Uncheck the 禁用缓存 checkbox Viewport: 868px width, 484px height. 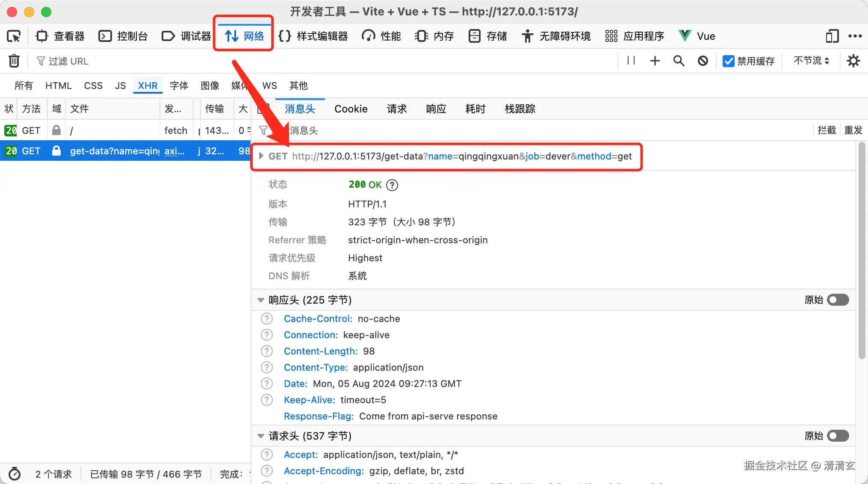pos(728,61)
